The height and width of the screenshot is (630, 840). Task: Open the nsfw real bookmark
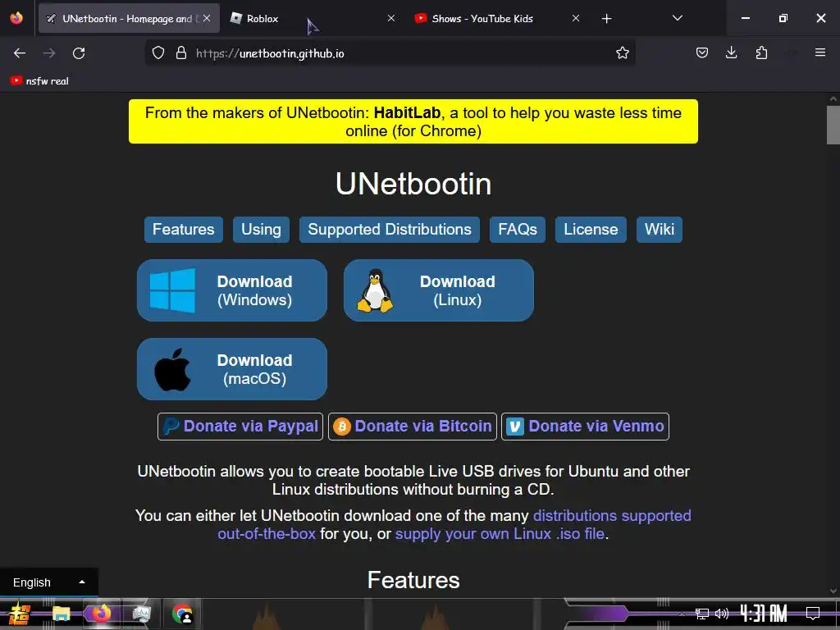click(39, 81)
